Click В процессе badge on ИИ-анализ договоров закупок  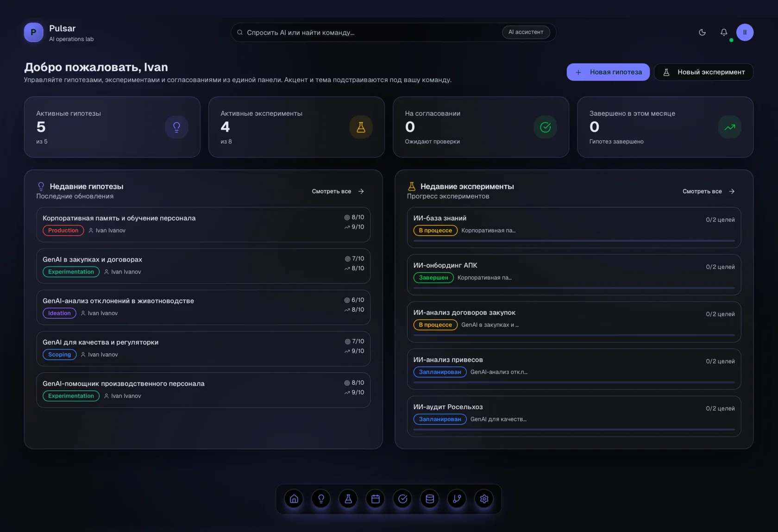pos(435,325)
